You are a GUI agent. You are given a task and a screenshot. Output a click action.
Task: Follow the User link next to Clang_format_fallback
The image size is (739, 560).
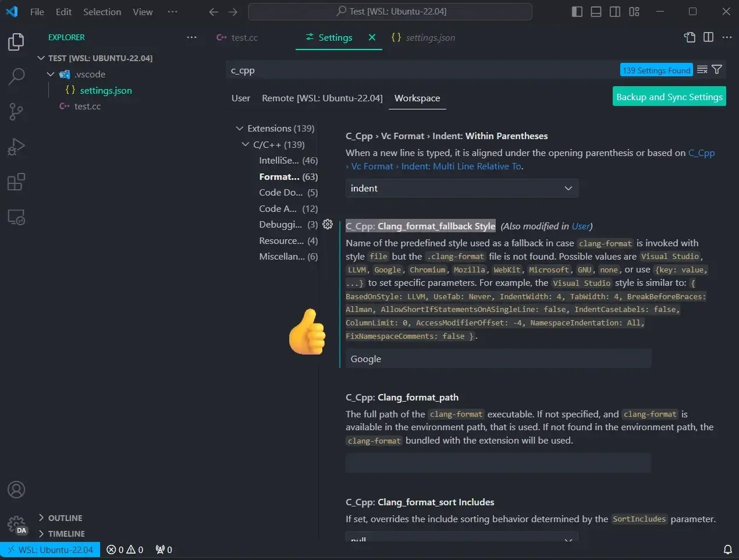[x=580, y=226]
